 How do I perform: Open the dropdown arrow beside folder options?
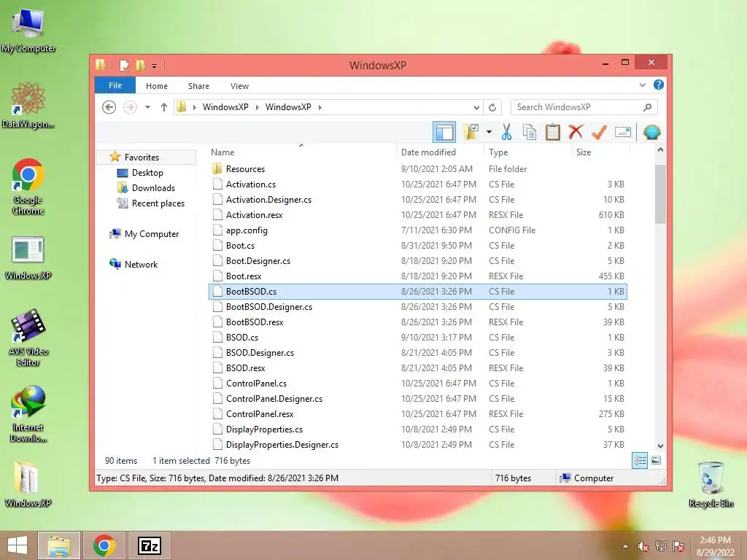tap(489, 132)
